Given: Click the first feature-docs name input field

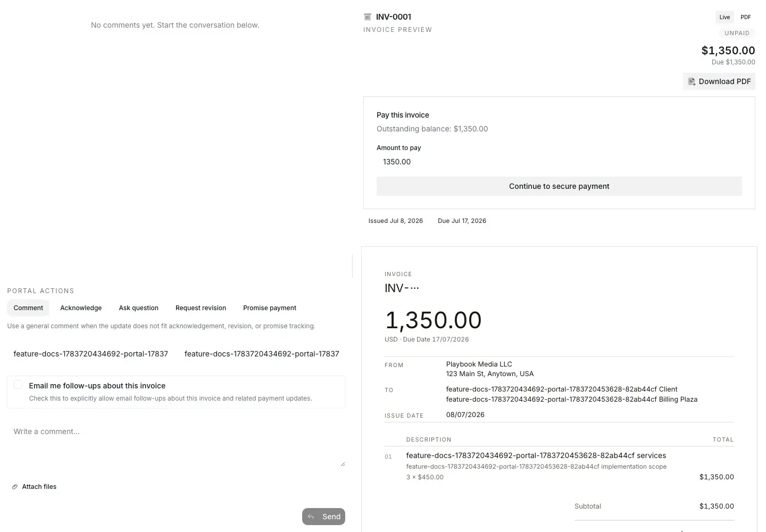Looking at the screenshot, I should click(x=90, y=354).
